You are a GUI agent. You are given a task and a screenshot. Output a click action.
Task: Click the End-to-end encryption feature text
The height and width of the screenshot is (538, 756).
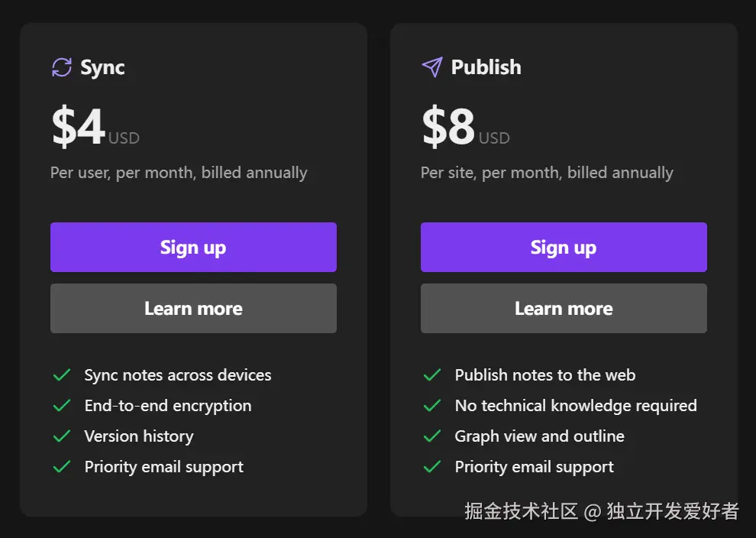pyautogui.click(x=168, y=406)
